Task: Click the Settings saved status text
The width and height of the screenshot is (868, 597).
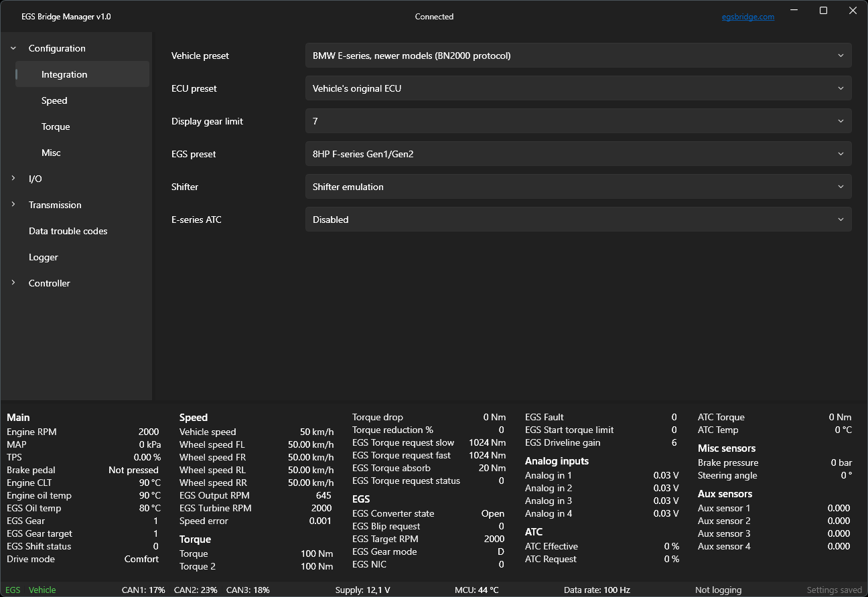Action: click(x=835, y=590)
